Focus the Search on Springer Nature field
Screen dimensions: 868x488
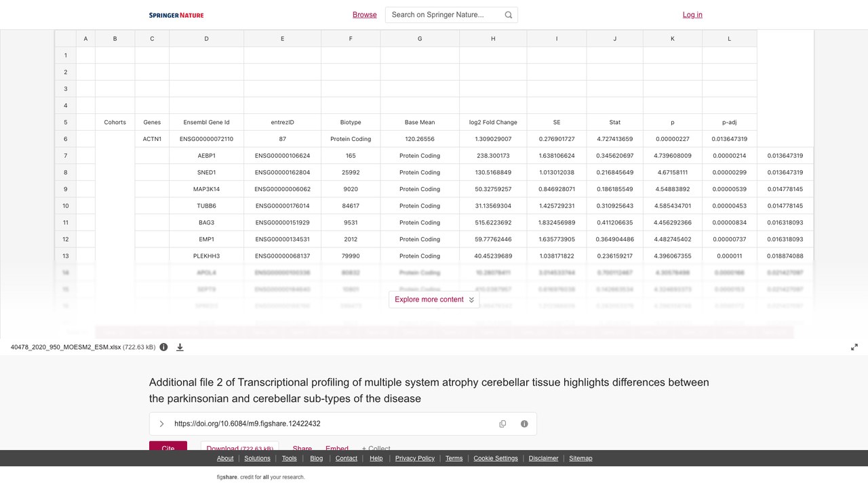pos(444,15)
